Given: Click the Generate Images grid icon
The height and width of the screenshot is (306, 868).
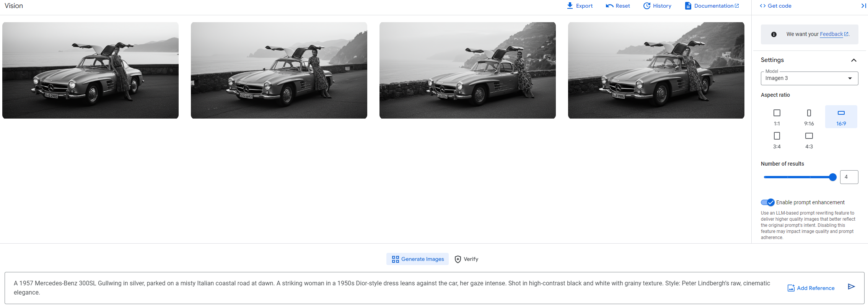Looking at the screenshot, I should coord(396,259).
